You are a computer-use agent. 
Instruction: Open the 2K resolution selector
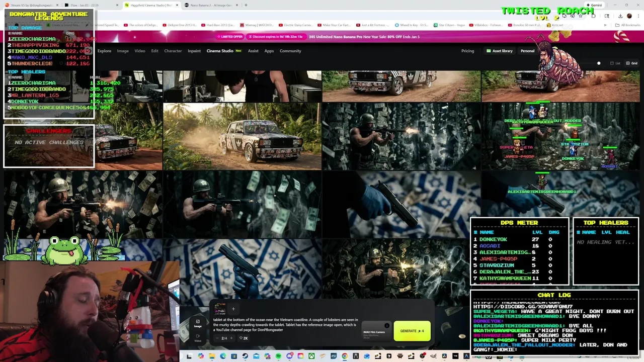pos(244,338)
